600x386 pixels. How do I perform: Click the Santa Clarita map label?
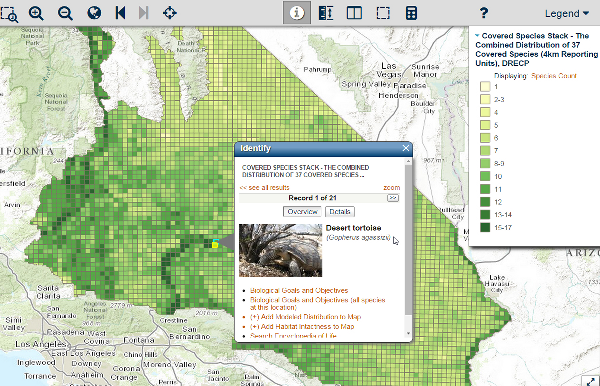pos(48,292)
